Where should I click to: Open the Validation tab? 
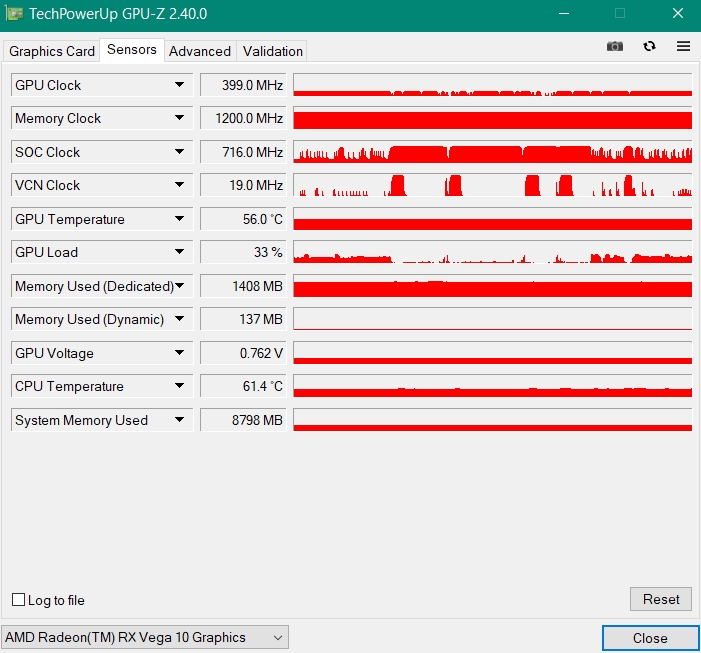[x=273, y=51]
